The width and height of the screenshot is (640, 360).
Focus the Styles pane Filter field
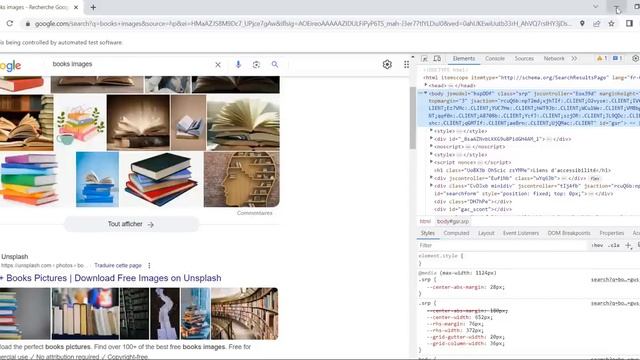tap(502, 245)
